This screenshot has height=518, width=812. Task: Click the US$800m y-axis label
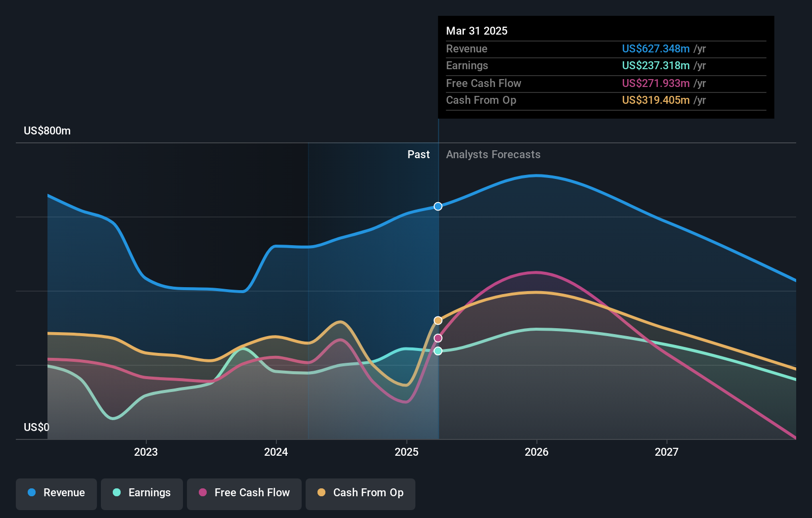(47, 131)
